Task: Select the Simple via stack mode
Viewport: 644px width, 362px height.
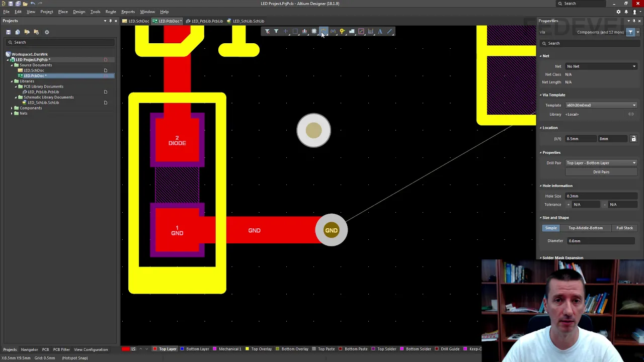Action: [x=551, y=228]
